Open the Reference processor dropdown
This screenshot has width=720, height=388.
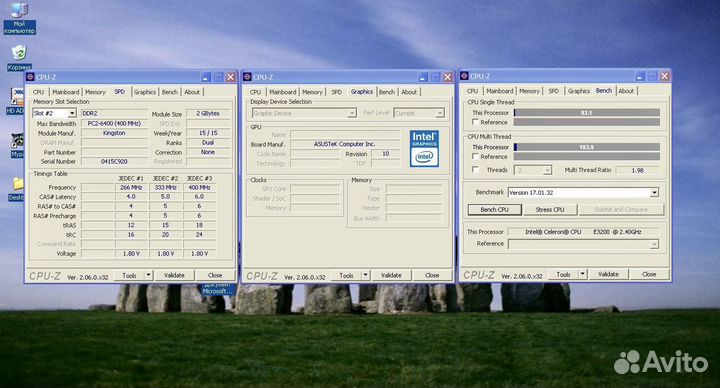654,244
